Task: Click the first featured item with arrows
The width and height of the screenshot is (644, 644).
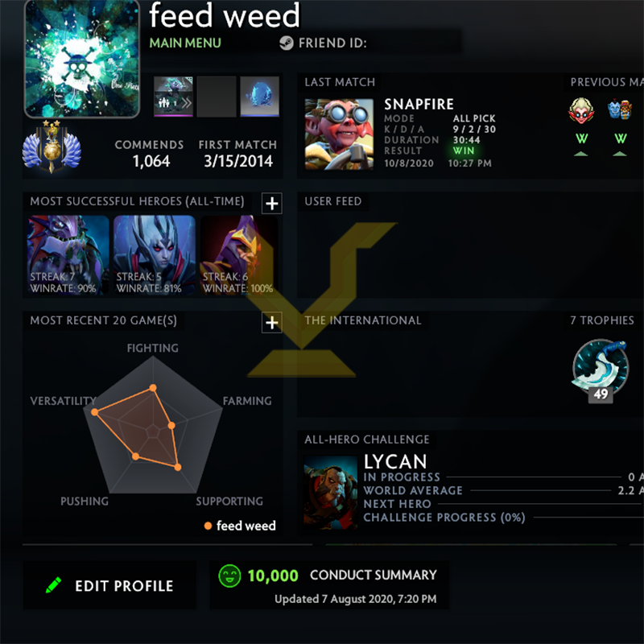Action: 173,96
